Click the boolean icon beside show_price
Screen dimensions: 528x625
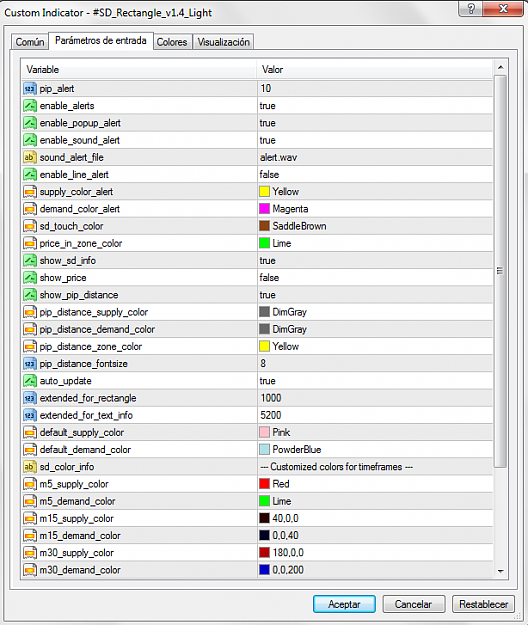click(x=30, y=277)
